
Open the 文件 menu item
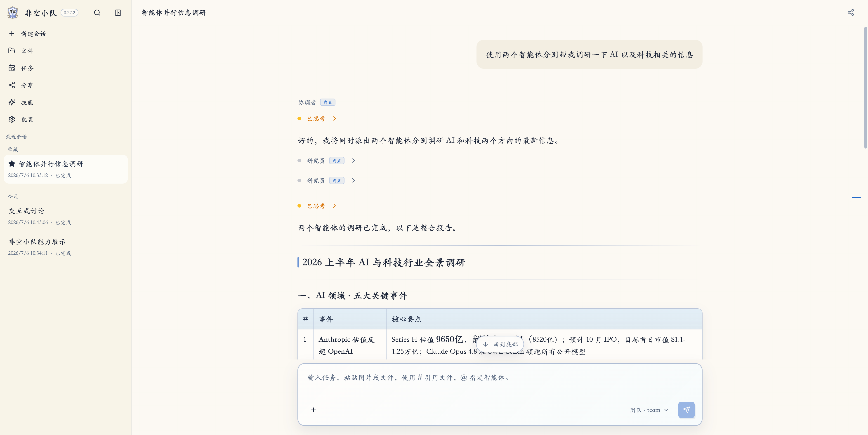point(66,51)
